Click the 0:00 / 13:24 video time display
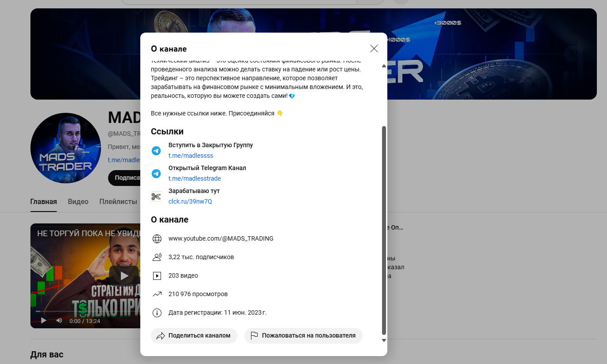The image size is (607, 364). tap(85, 321)
